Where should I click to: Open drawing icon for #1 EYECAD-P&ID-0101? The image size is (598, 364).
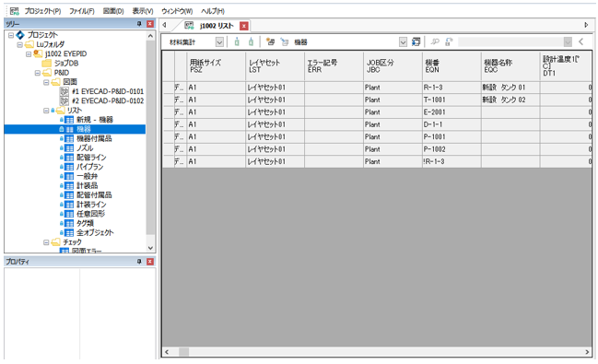pos(64,91)
